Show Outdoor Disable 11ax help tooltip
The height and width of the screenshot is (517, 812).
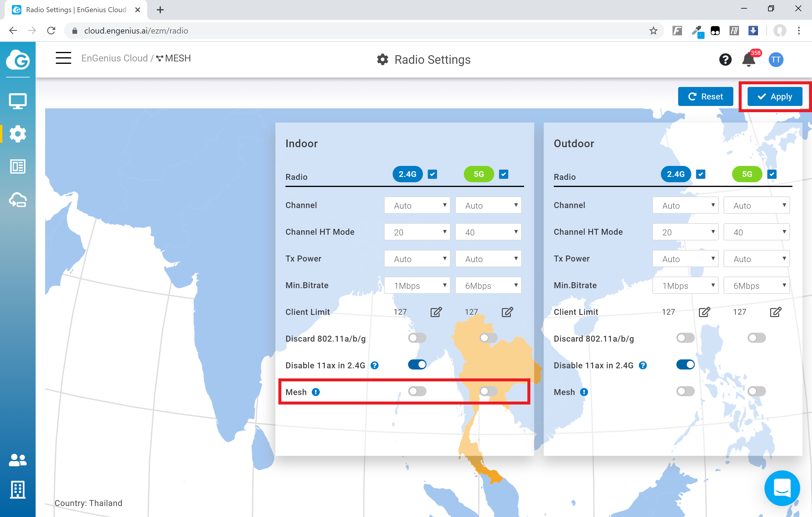pyautogui.click(x=643, y=365)
